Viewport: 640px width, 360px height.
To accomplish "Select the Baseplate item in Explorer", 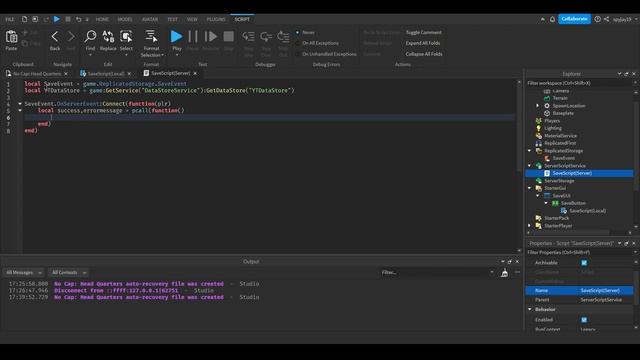I will (x=563, y=113).
